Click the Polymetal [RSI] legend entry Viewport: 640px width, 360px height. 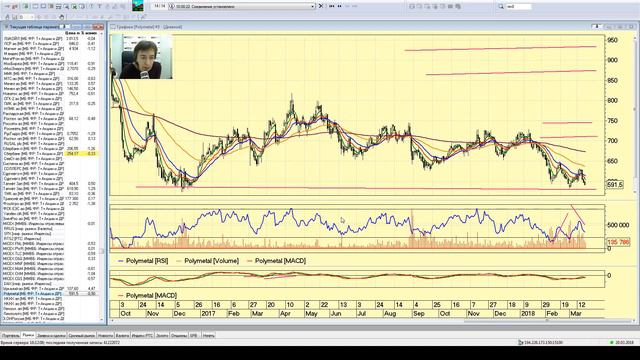pyautogui.click(x=143, y=261)
